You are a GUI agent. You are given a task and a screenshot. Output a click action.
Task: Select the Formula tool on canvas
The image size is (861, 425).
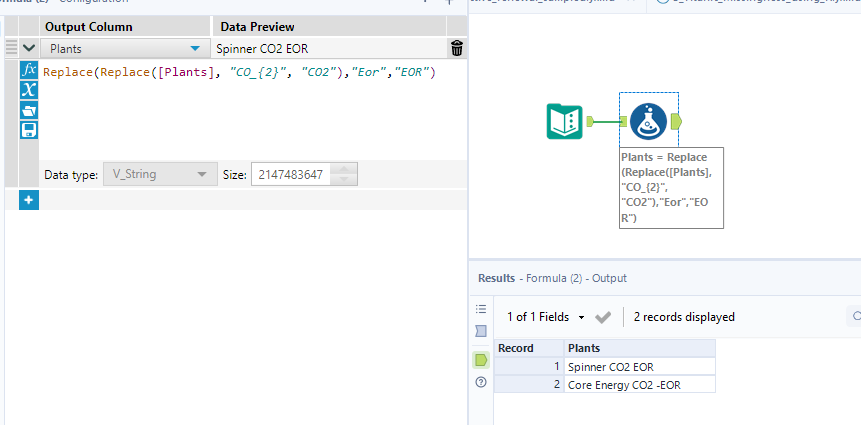pyautogui.click(x=649, y=122)
